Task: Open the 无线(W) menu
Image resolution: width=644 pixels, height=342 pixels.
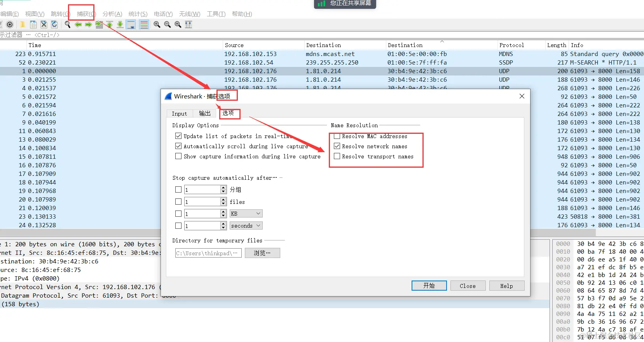Action: click(x=190, y=14)
